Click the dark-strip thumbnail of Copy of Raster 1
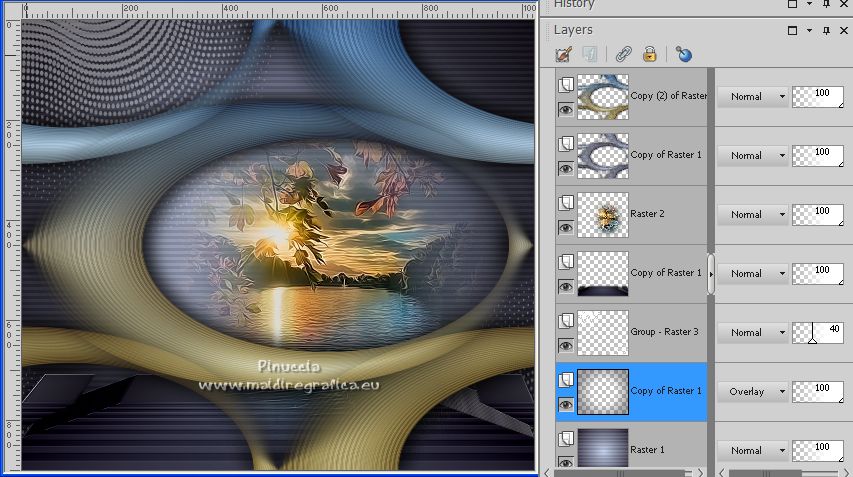The width and height of the screenshot is (853, 477). point(603,274)
